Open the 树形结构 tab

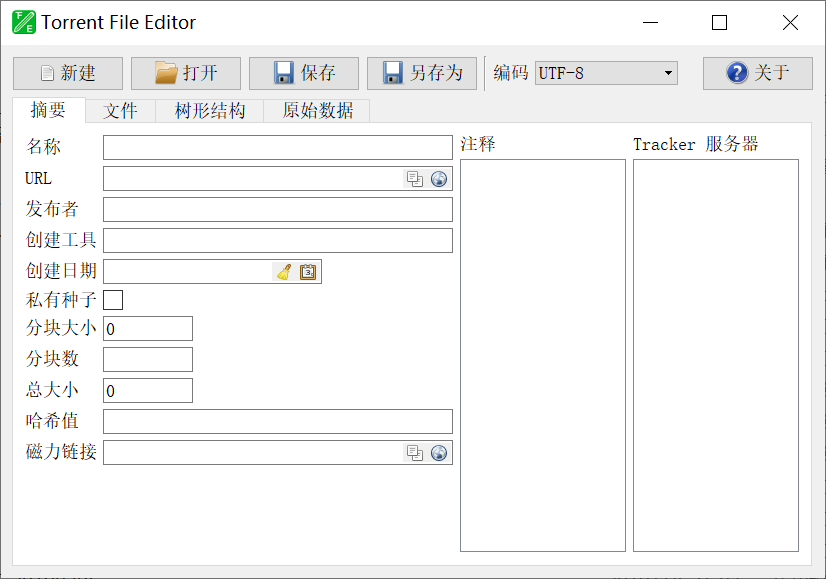[x=210, y=111]
